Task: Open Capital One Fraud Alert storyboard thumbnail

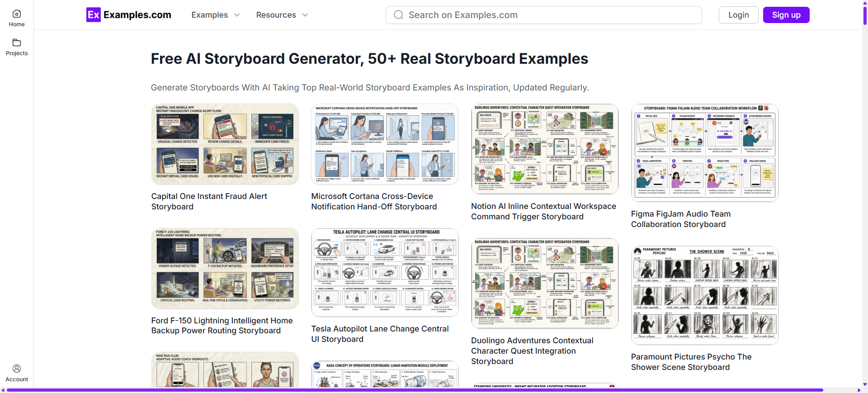Action: pos(225,144)
